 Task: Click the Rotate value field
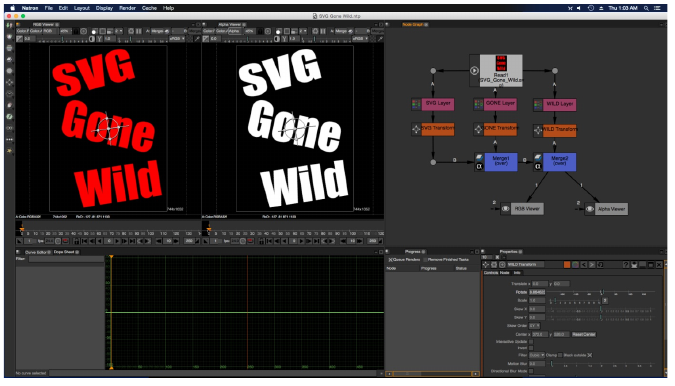[x=537, y=292]
